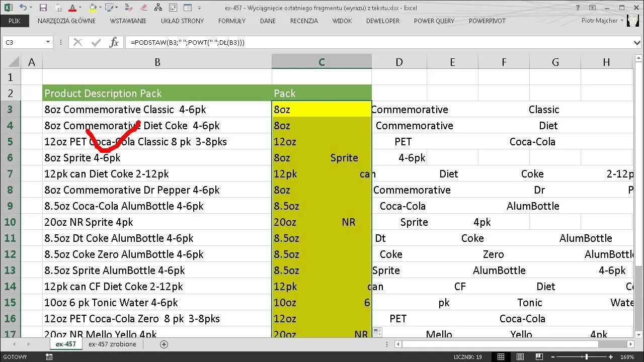
Task: Toggle Normal view in the status bar
Action: [x=501, y=356]
